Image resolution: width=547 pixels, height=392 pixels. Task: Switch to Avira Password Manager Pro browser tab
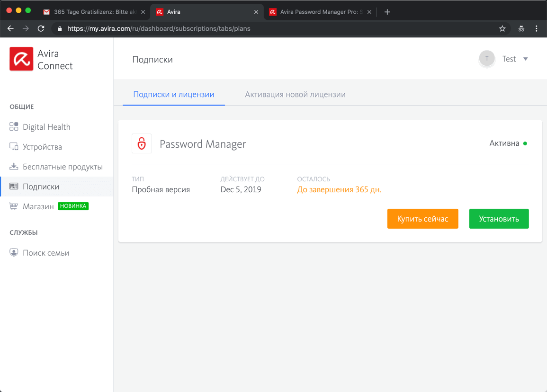click(x=319, y=12)
